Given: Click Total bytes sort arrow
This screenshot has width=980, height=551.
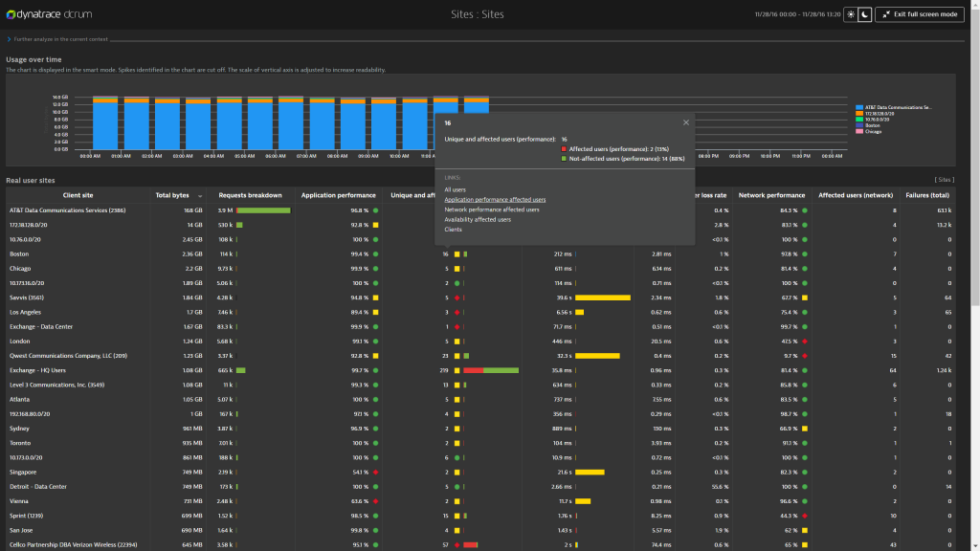Looking at the screenshot, I should pyautogui.click(x=200, y=196).
